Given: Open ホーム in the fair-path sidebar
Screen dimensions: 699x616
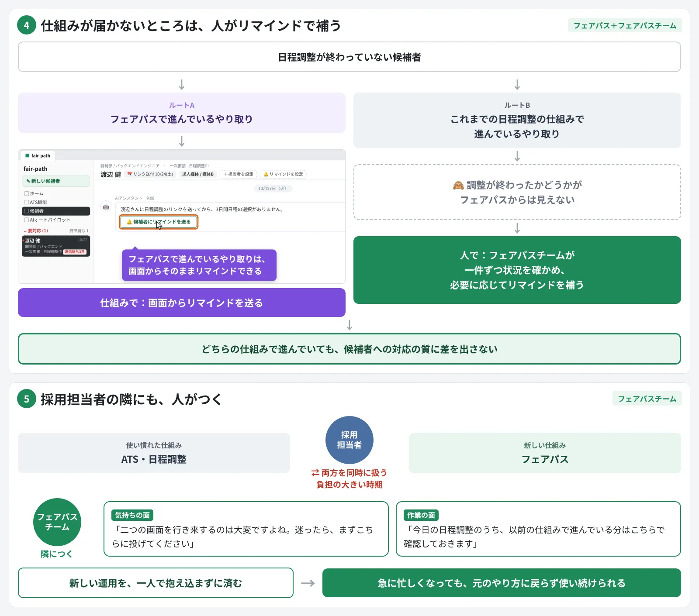Looking at the screenshot, I should 56,193.
